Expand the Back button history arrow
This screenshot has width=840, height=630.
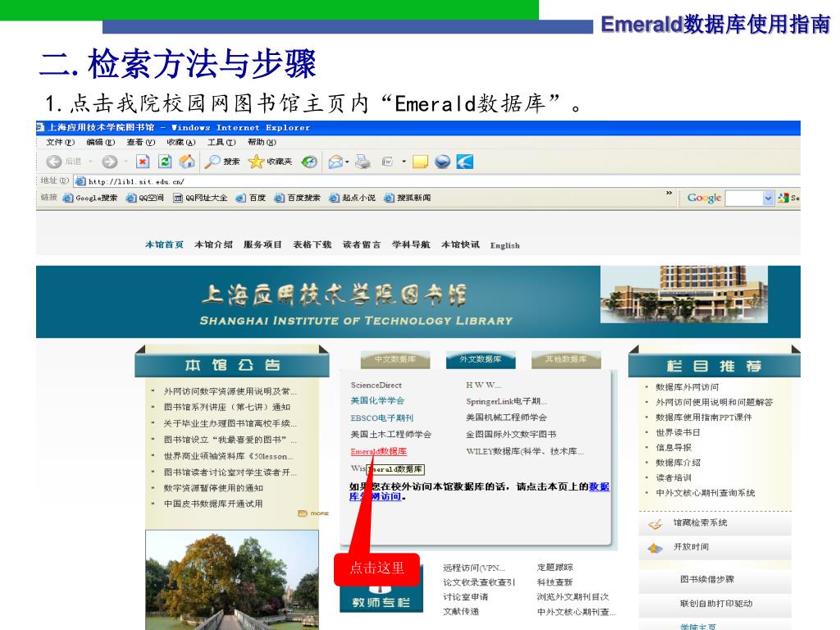90,162
